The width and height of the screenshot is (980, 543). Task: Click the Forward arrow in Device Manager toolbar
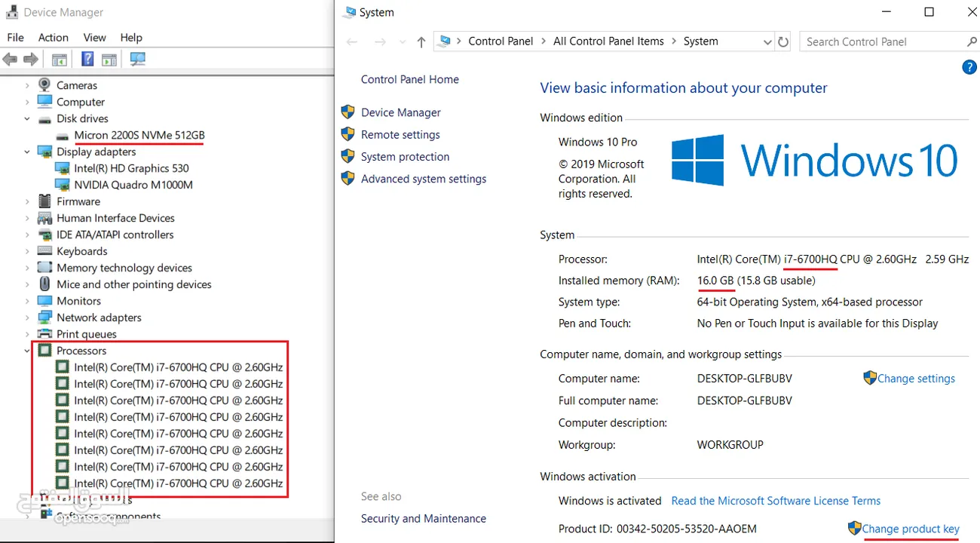(x=31, y=60)
